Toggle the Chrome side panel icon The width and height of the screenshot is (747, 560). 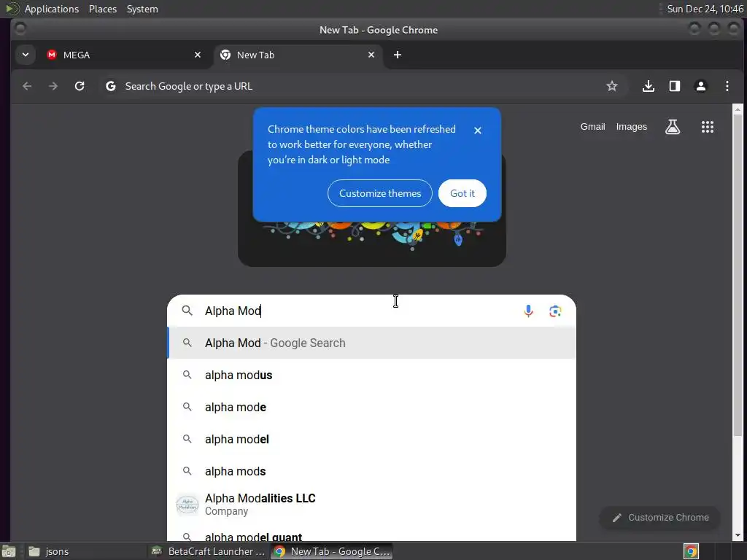[x=674, y=86]
